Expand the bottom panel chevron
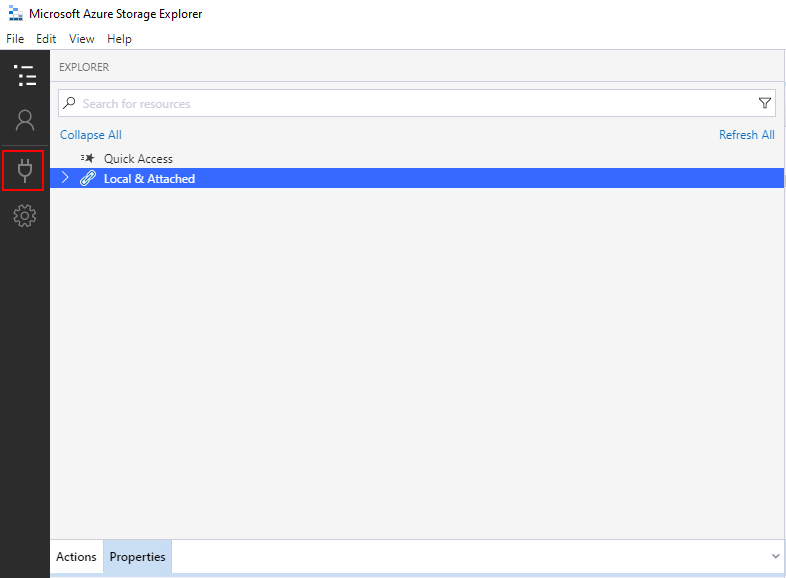The image size is (786, 578). click(775, 556)
